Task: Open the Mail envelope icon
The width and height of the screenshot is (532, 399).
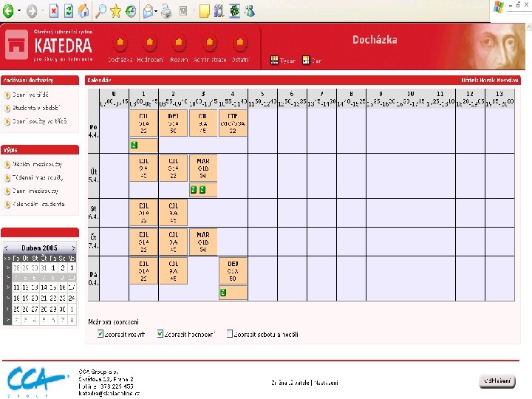Action: tap(148, 12)
